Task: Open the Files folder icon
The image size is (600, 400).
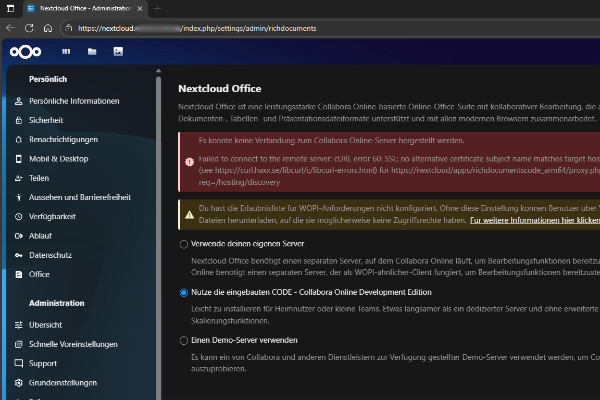Action: click(x=92, y=51)
